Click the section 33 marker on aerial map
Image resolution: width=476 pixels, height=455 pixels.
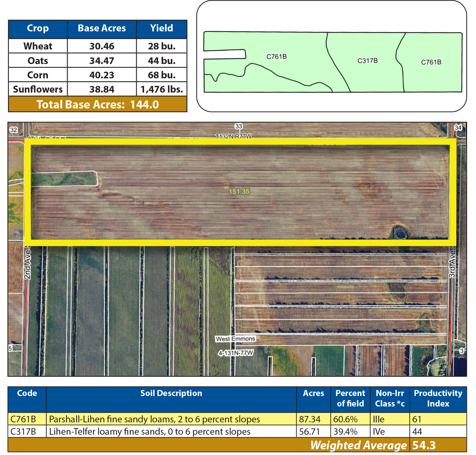point(238,126)
